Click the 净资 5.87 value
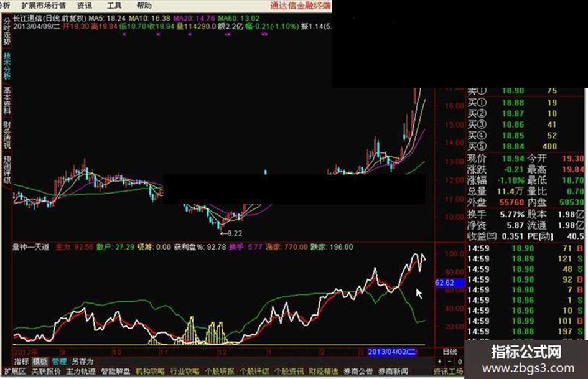 pyautogui.click(x=515, y=225)
